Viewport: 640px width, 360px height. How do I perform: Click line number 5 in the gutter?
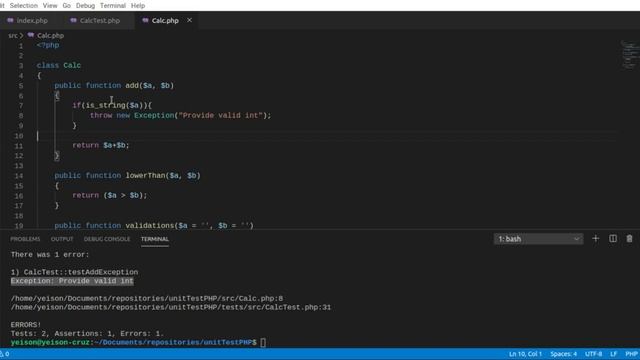[x=21, y=86]
